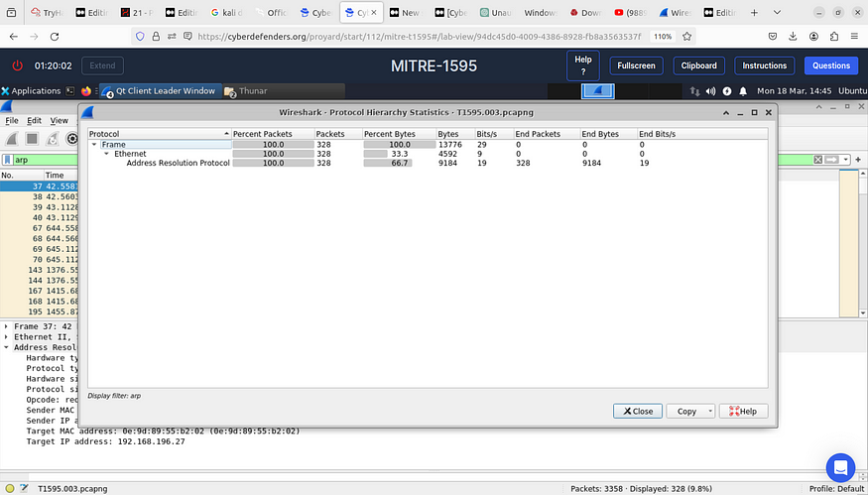The image size is (868, 495).
Task: Expand Ethernet II in packet details
Action: (x=6, y=337)
